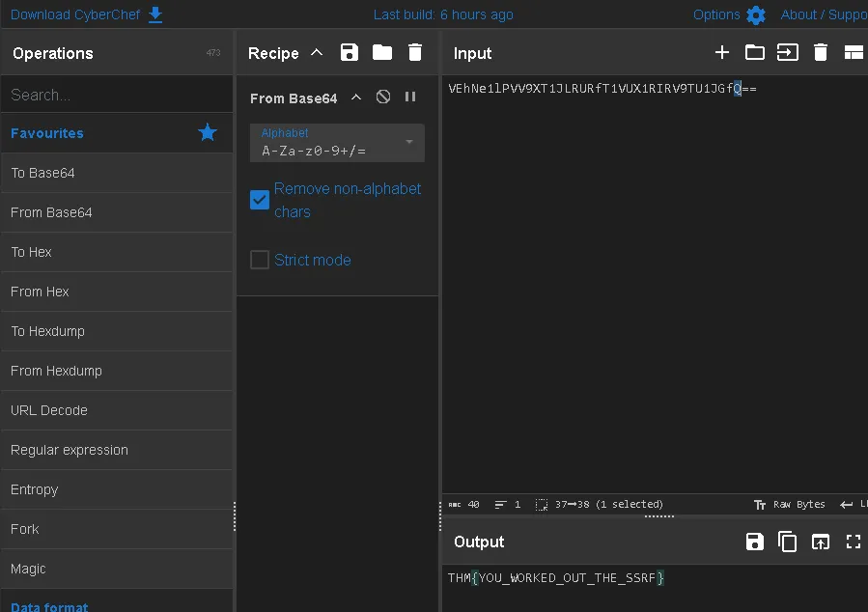Add a new input tab
The image size is (868, 612).
point(722,52)
